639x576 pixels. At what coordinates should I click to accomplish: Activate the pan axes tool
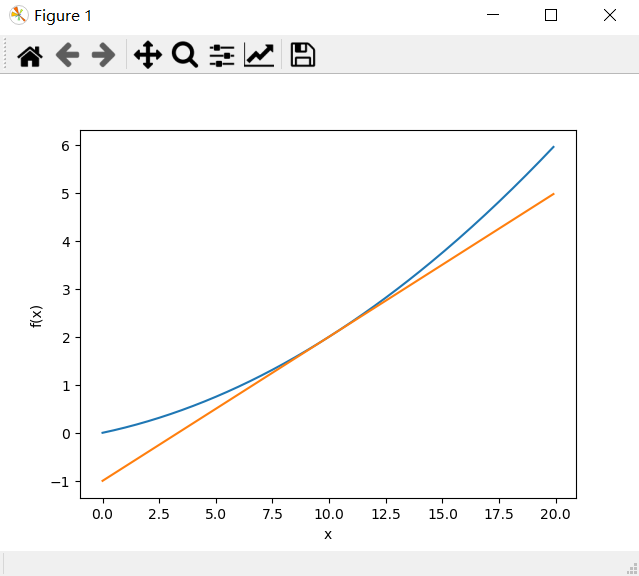(148, 55)
